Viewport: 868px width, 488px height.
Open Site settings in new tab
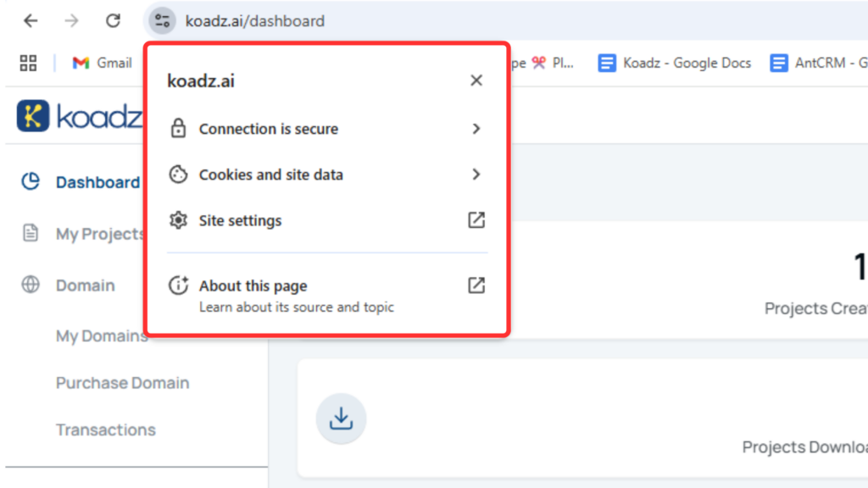[x=240, y=220]
